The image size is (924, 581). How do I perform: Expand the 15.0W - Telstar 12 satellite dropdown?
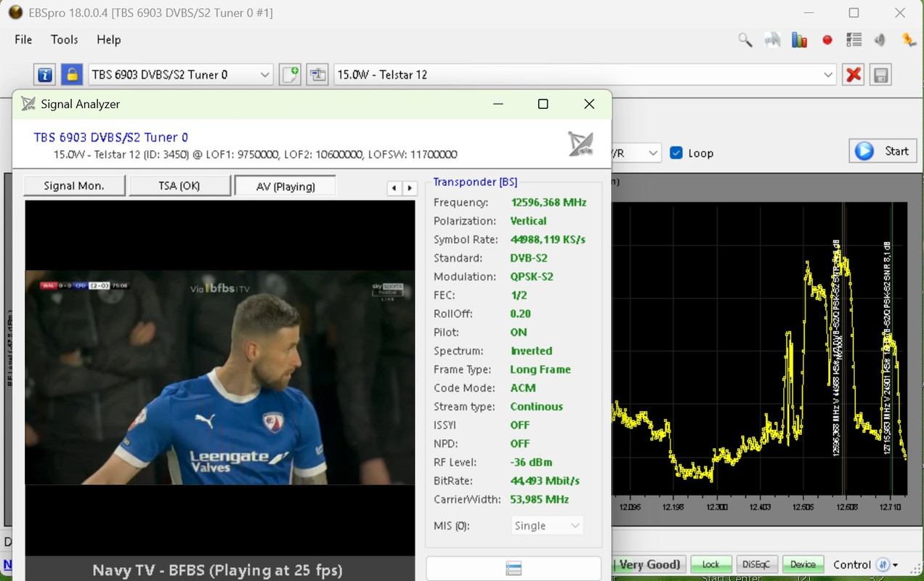[x=828, y=74]
